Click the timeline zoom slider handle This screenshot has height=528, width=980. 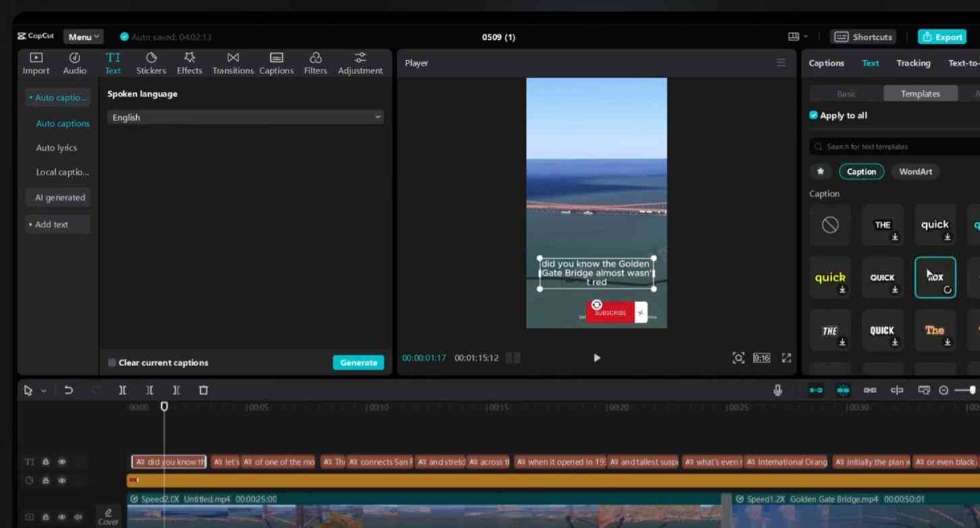[972, 390]
